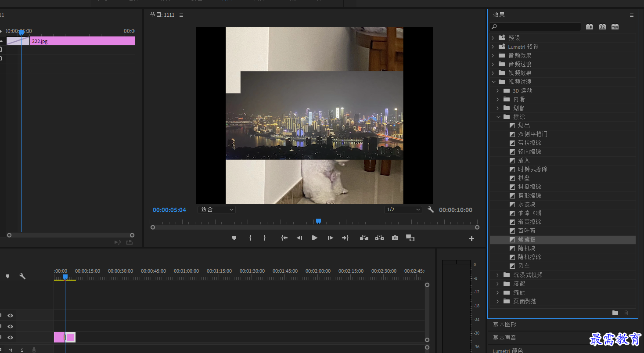Screen dimensions: 644x353
Task: Play the sequence in Program Monitor
Action: tap(315, 238)
